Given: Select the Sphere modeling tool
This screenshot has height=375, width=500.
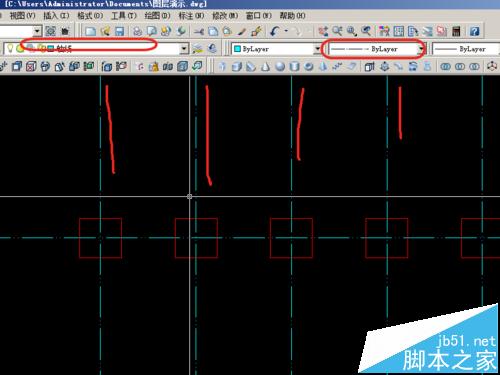Looking at the screenshot, I should [x=280, y=67].
